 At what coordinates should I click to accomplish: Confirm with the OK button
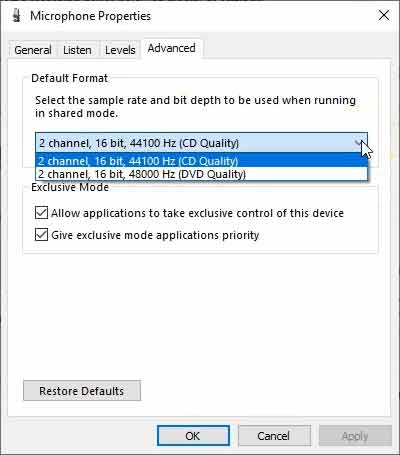(x=193, y=436)
